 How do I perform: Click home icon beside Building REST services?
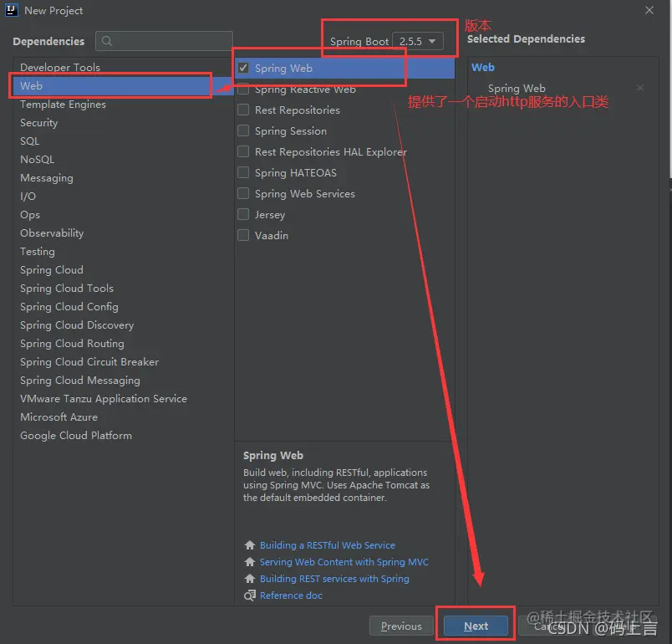[249, 579]
